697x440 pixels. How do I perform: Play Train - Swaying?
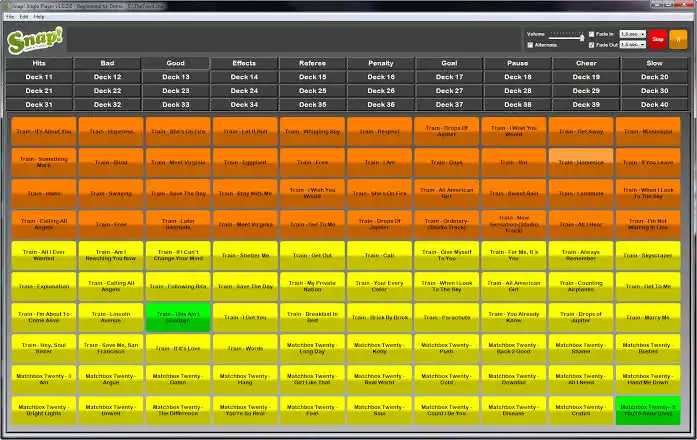point(111,194)
